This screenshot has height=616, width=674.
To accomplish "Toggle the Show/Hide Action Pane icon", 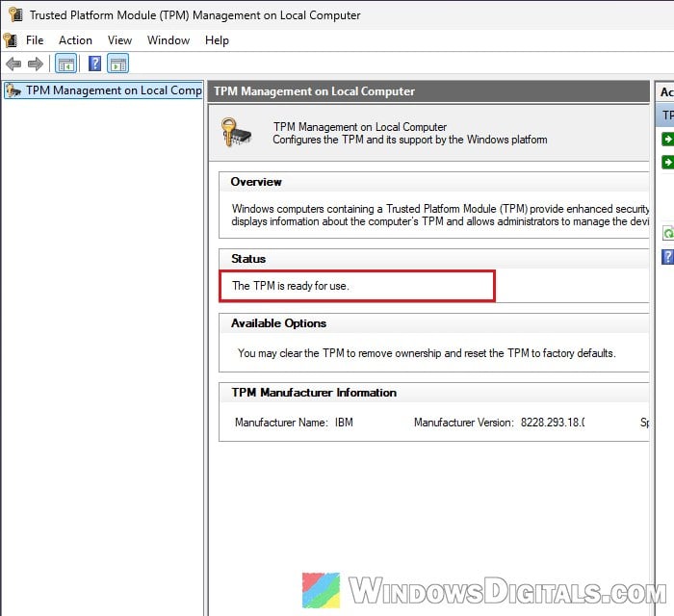I will [118, 64].
